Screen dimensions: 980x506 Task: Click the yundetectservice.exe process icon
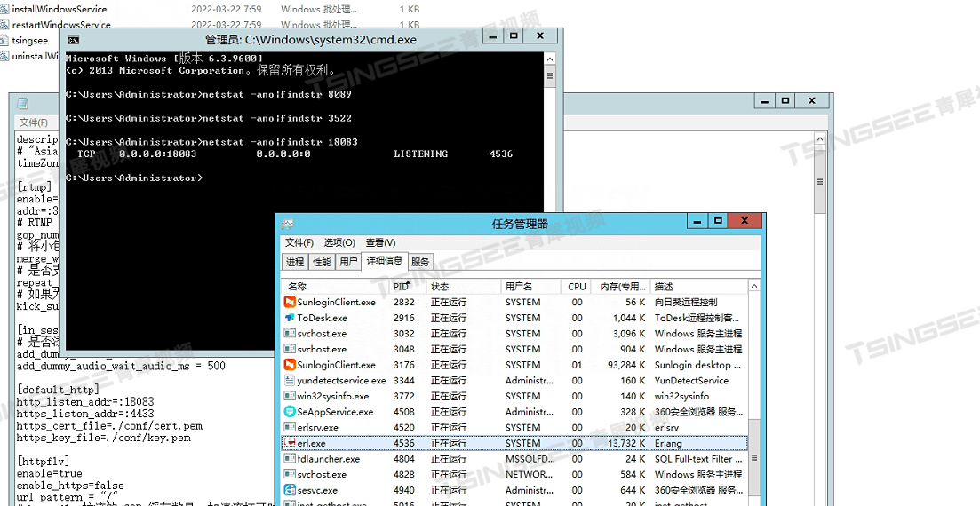point(290,381)
